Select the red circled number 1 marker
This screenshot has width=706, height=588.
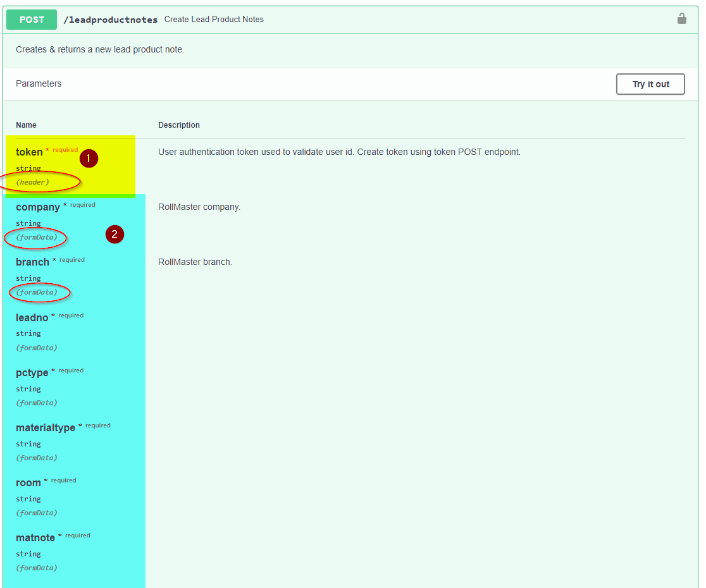[89, 158]
